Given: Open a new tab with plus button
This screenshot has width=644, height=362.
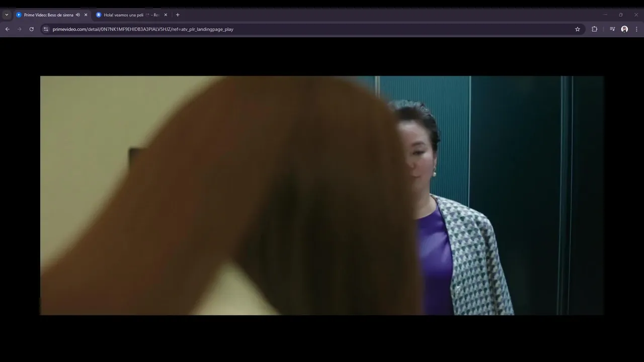Looking at the screenshot, I should tap(178, 15).
